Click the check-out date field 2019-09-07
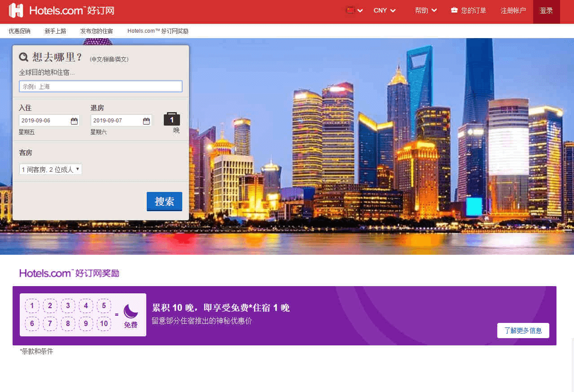 121,120
